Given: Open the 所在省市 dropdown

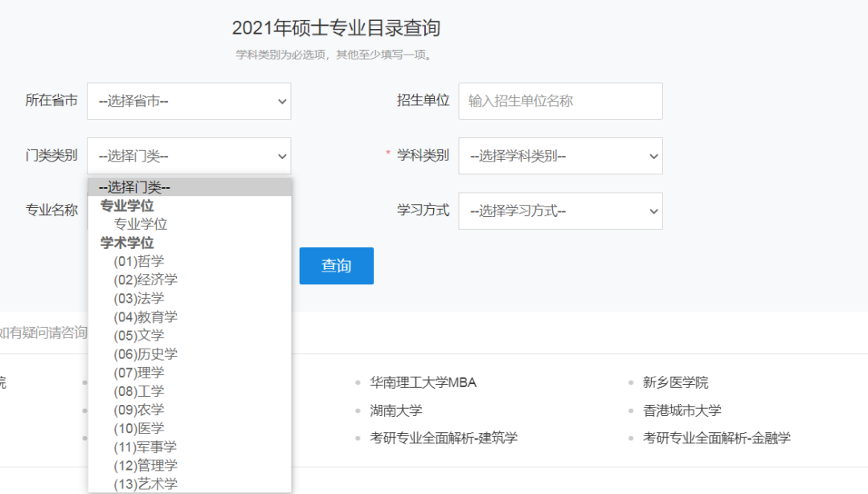Looking at the screenshot, I should tap(189, 100).
